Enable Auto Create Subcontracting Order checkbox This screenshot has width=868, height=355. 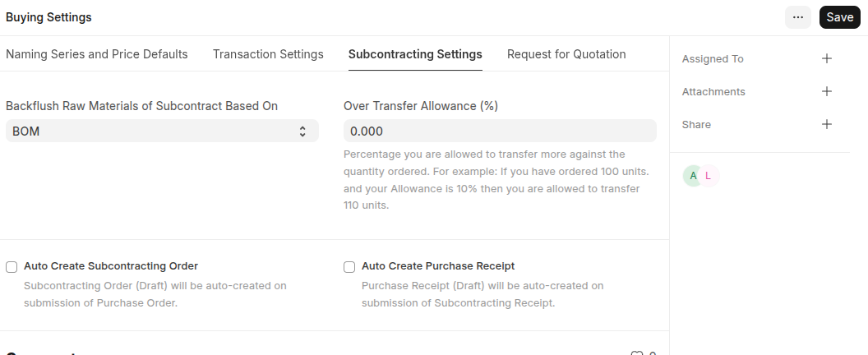click(12, 267)
